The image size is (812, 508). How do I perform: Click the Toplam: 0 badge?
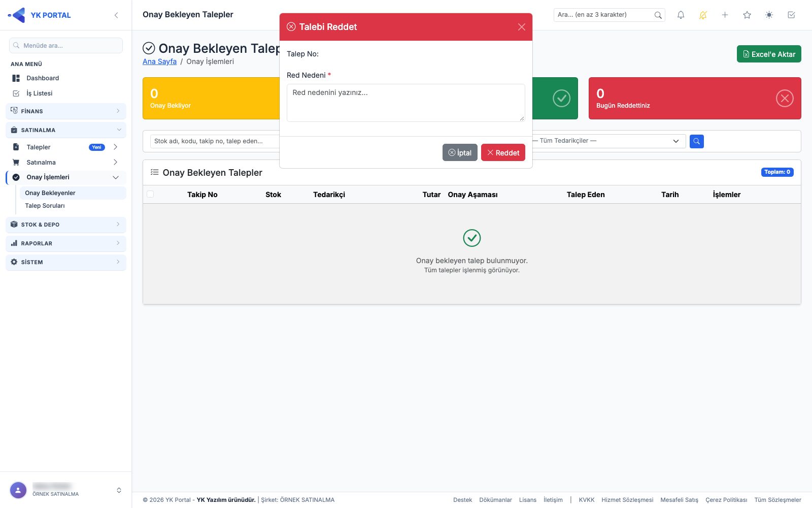coord(777,172)
